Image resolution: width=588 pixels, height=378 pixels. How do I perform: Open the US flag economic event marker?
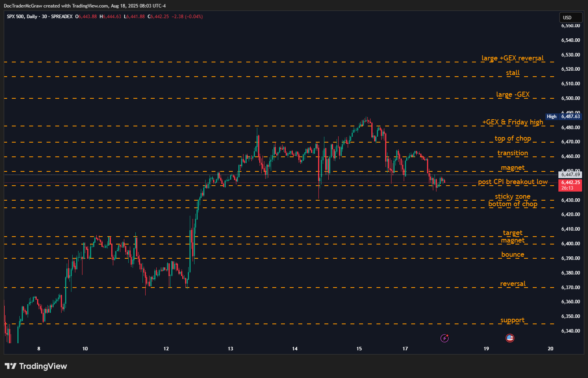510,338
